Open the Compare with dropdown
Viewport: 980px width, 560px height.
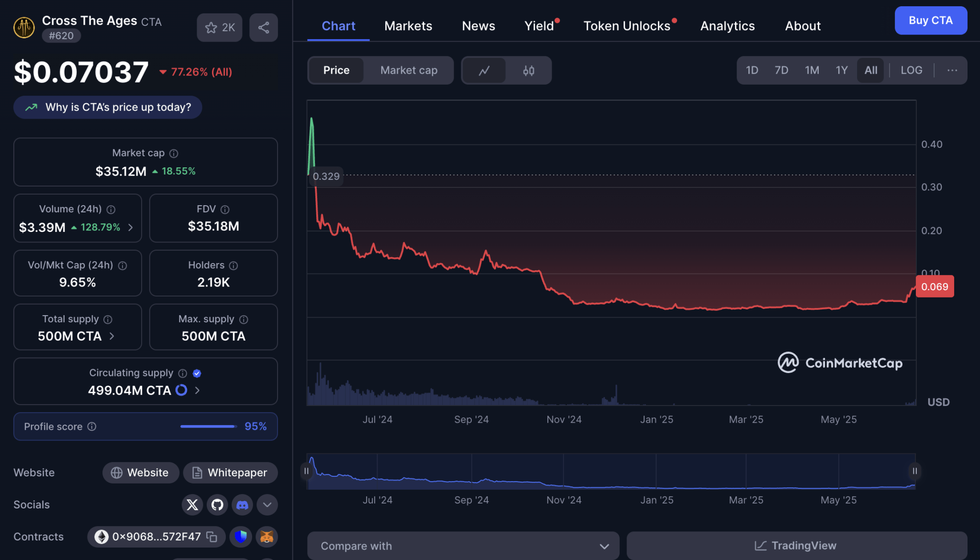[x=463, y=546]
